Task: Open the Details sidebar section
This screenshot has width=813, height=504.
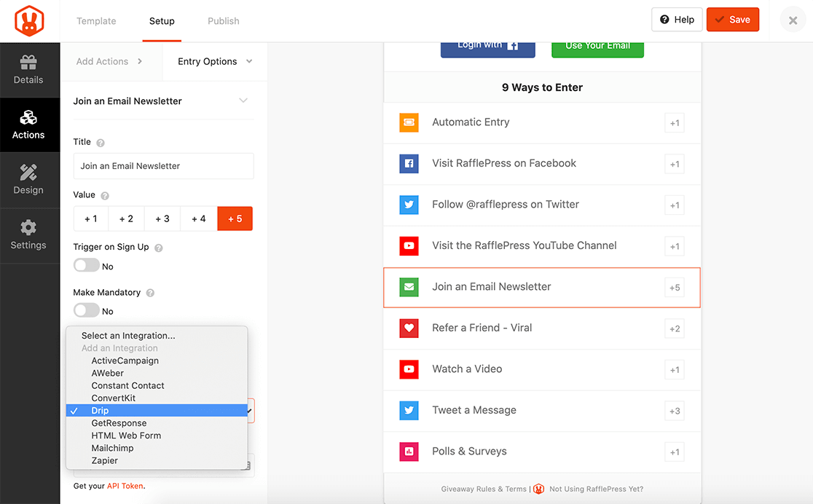Action: click(x=28, y=70)
